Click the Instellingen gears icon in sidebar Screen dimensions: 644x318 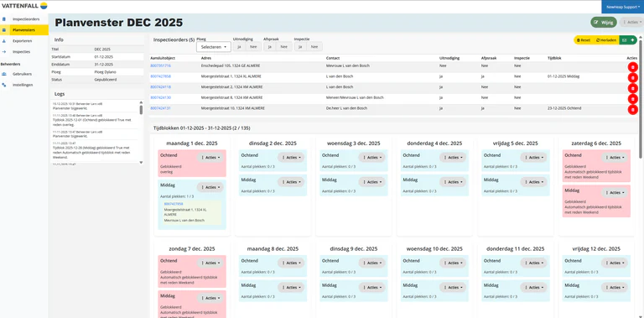click(x=3, y=85)
